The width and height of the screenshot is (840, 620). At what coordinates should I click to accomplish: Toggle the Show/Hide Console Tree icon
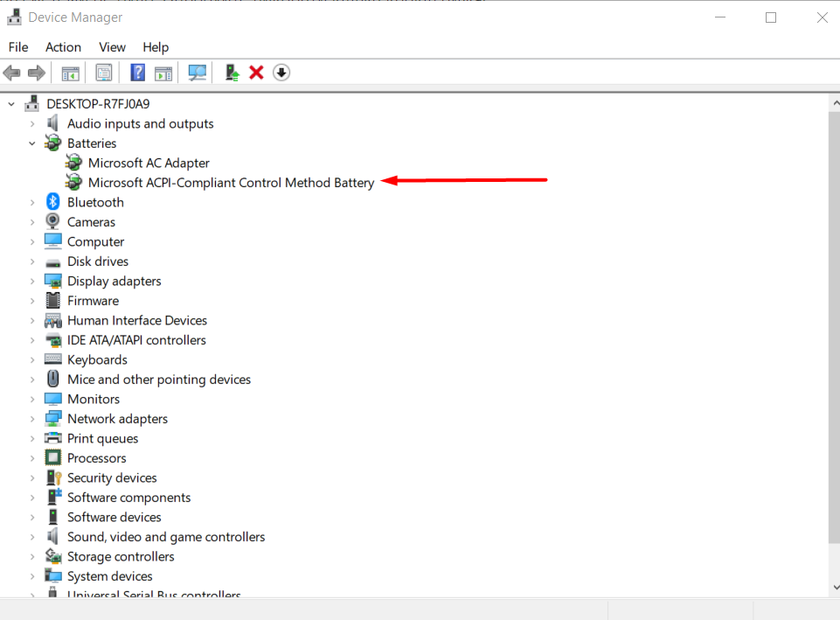70,73
